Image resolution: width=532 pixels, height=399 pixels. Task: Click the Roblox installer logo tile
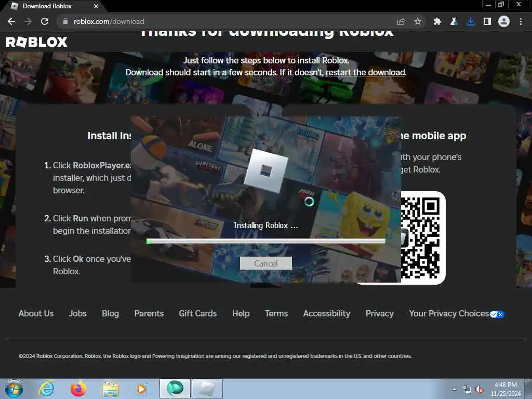(x=266, y=170)
